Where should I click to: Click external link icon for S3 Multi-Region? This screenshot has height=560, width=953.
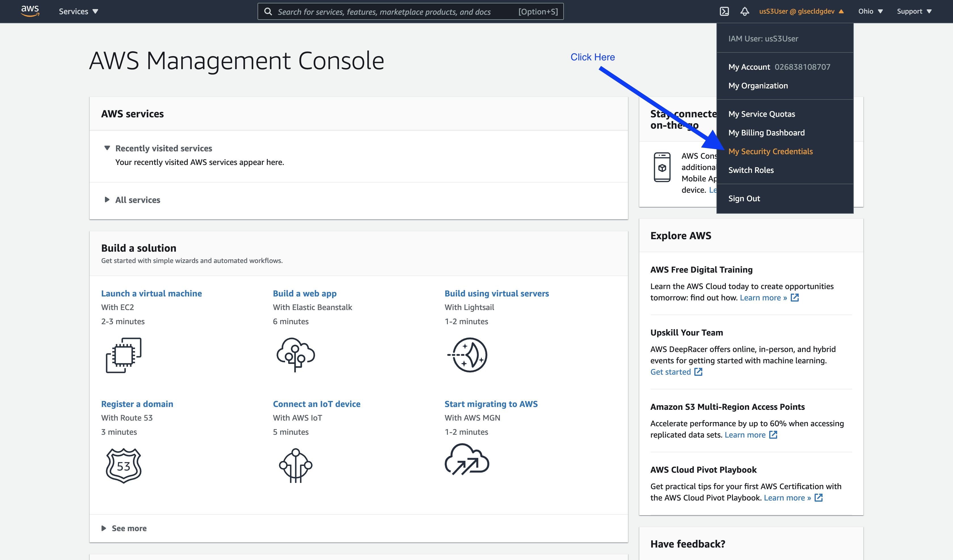pos(773,435)
